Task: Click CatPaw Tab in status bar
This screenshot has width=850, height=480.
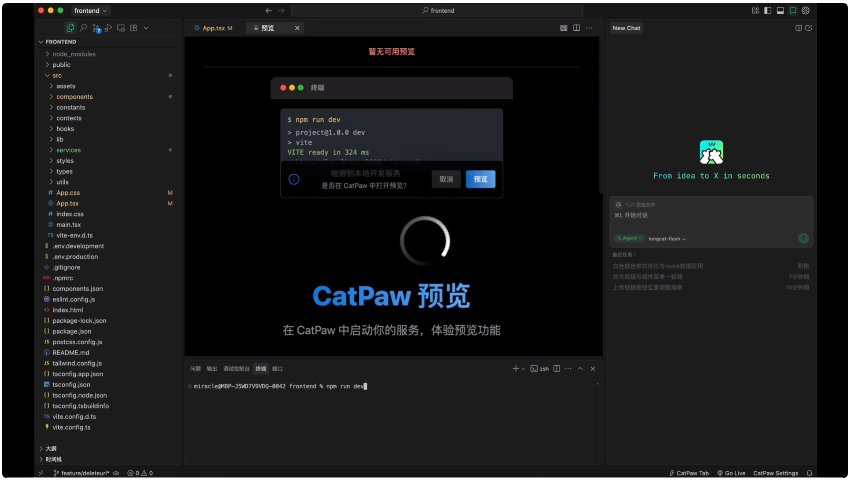Action: (689, 473)
